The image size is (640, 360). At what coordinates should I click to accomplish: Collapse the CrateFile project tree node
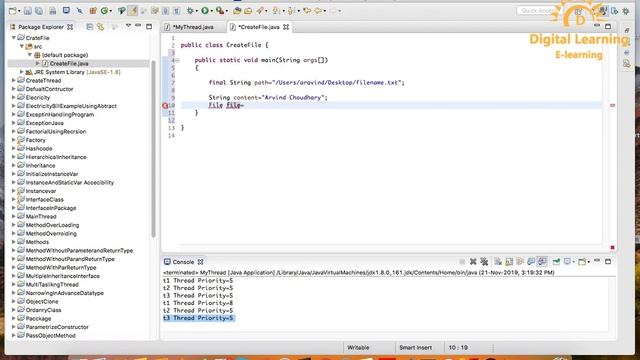13,38
